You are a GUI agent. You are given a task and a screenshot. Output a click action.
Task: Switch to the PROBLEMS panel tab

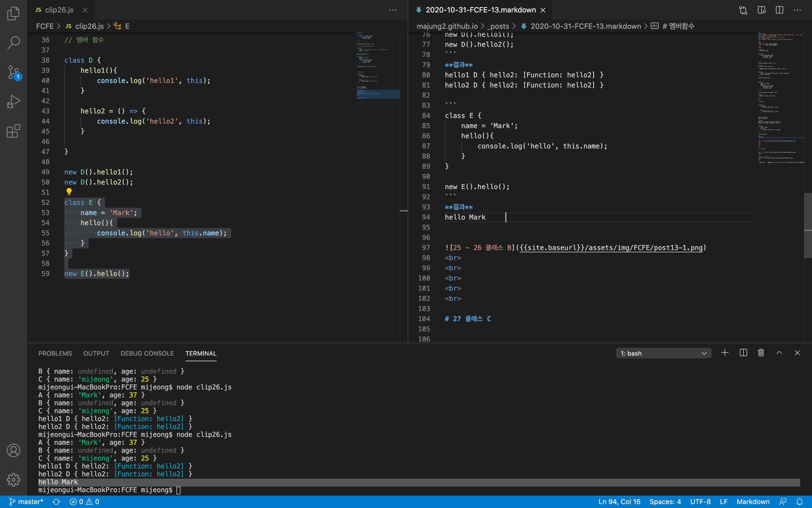click(x=55, y=353)
